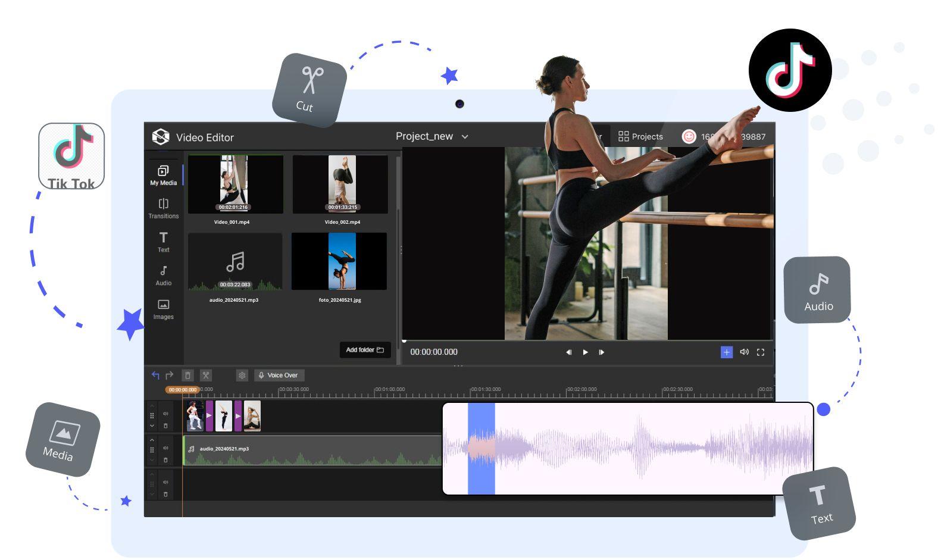Select the Video_002.mp4 thumbnail
This screenshot has width=938, height=560.
pos(342,184)
